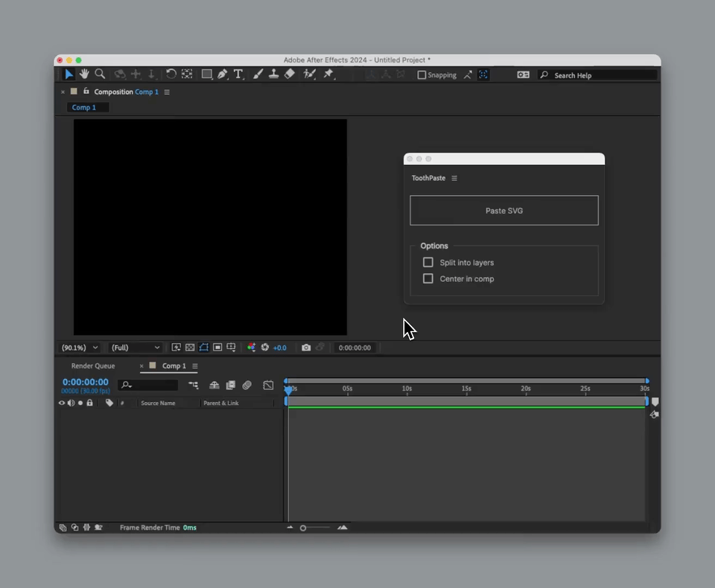Viewport: 715px width, 588px height.
Task: Select the Hand tool in the toolbar
Action: [84, 74]
